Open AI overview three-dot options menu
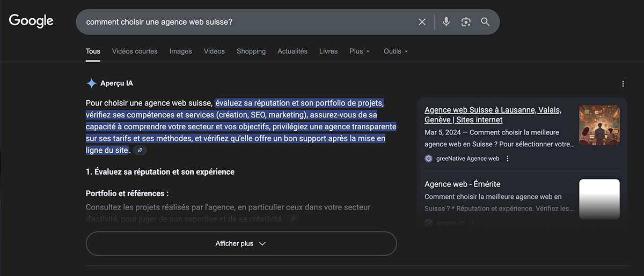The image size is (644, 276). 623,84
